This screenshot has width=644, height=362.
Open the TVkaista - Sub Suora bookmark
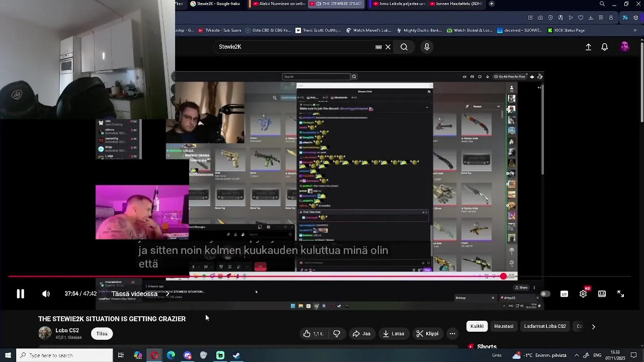[x=219, y=30]
